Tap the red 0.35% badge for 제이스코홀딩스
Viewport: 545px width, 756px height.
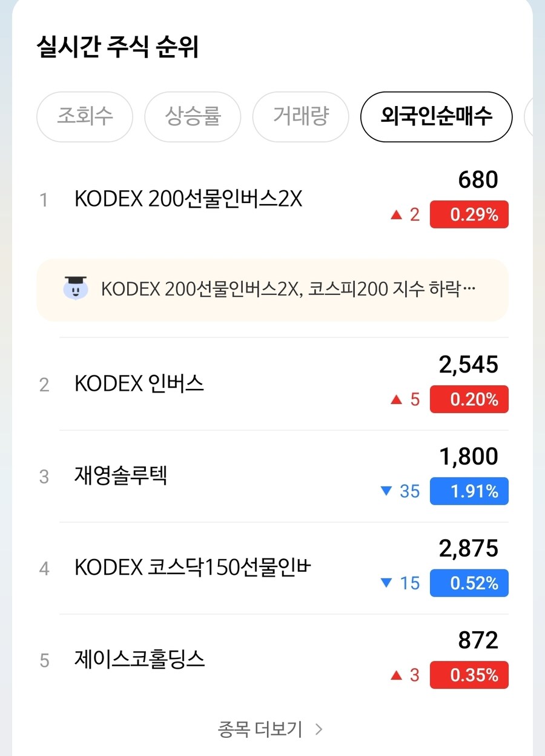coord(469,675)
